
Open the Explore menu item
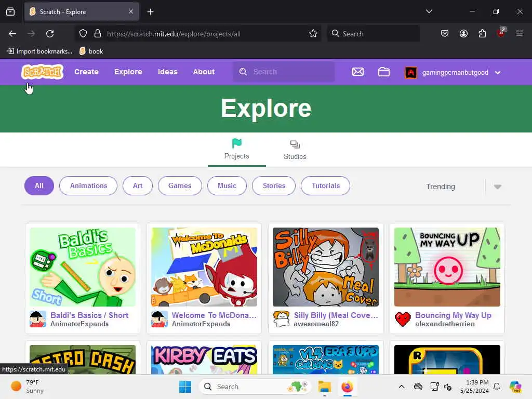tap(128, 72)
